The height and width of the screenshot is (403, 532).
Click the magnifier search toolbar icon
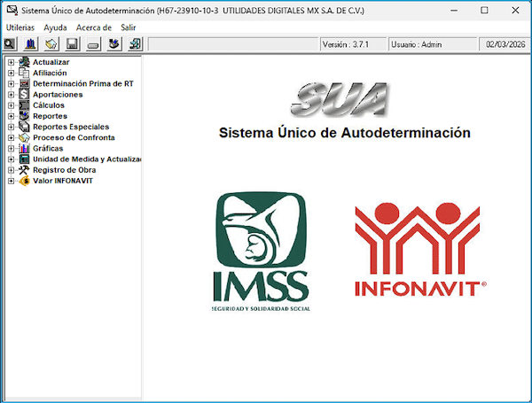click(11, 43)
